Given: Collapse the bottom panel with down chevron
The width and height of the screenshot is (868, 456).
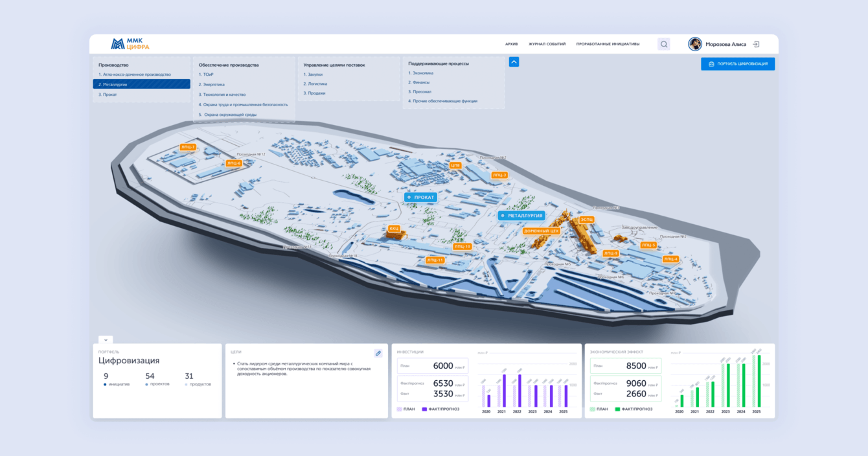Looking at the screenshot, I should (x=106, y=340).
